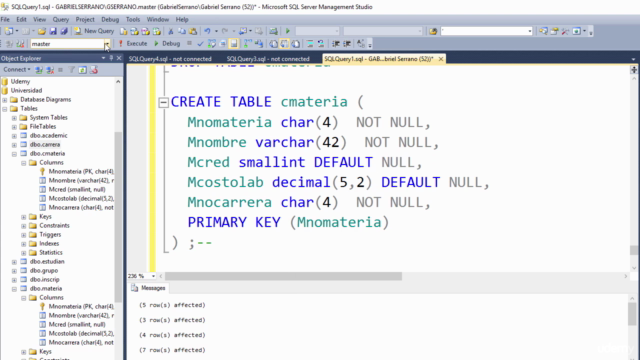640x360 pixels.
Task: Switch to SQLQuery4.sql tab
Action: 170,59
